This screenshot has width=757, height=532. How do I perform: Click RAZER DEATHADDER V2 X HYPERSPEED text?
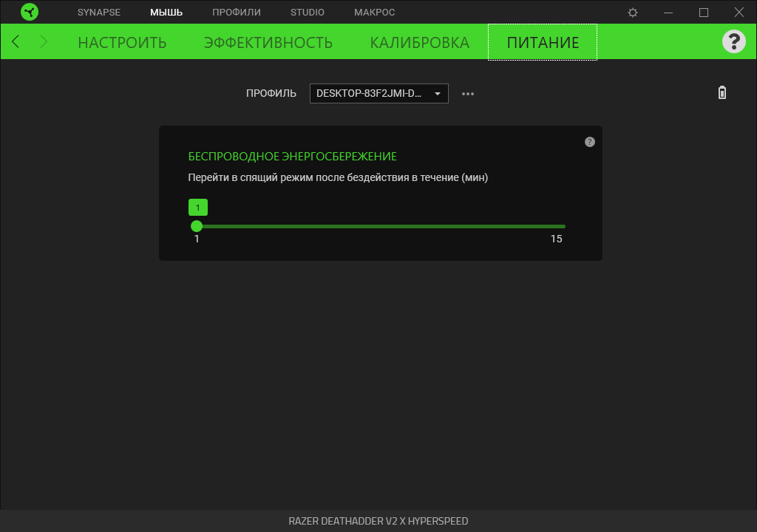coord(378,521)
